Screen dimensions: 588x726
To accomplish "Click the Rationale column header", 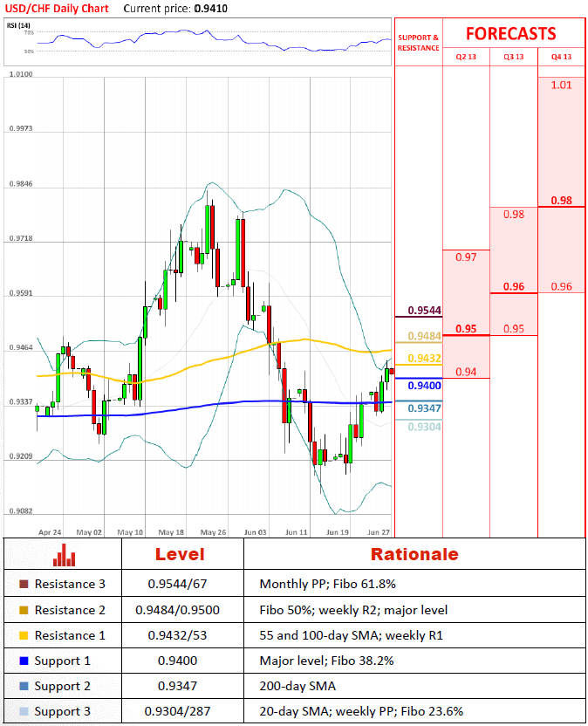I will coord(414,554).
